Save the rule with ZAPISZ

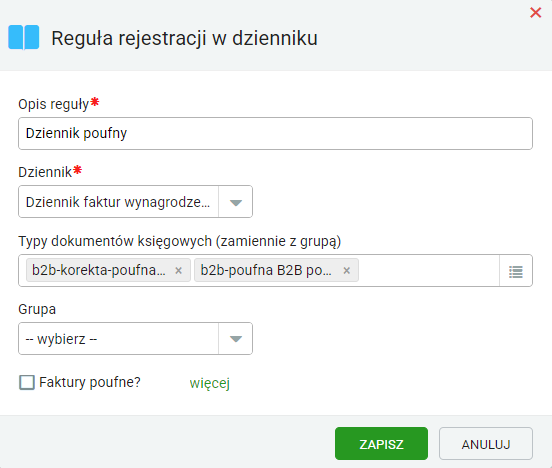pyautogui.click(x=381, y=444)
